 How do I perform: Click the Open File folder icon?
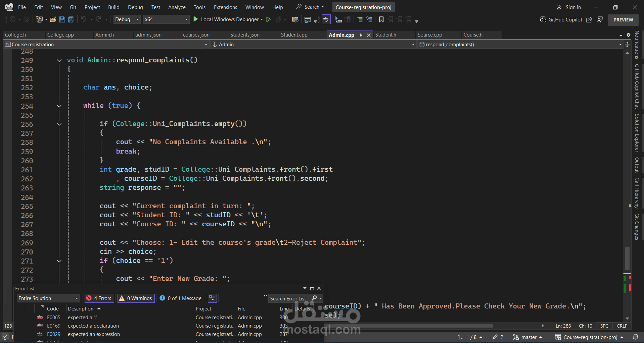point(53,19)
